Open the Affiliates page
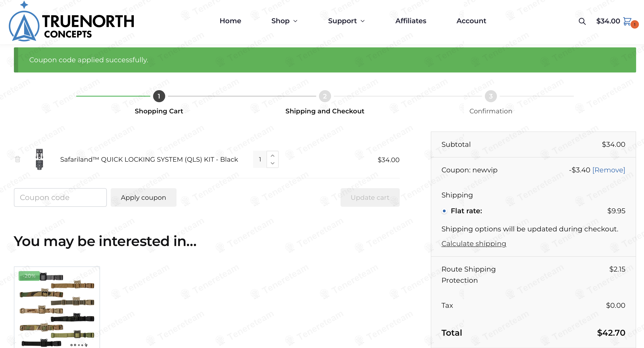644x348 pixels. tap(410, 21)
